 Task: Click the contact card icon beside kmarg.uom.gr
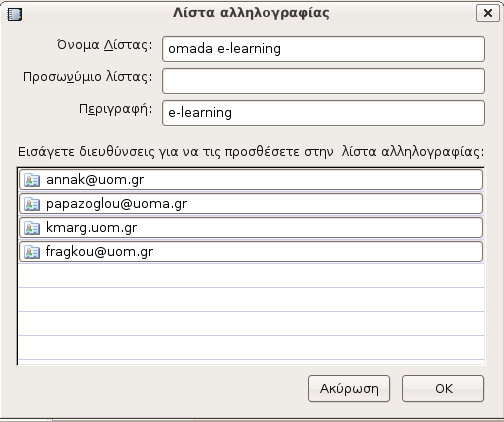click(32, 228)
